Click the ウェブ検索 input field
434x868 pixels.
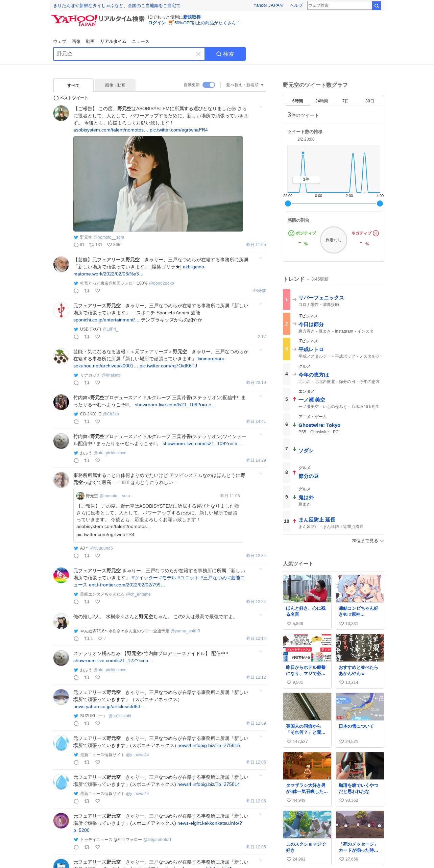(x=339, y=6)
